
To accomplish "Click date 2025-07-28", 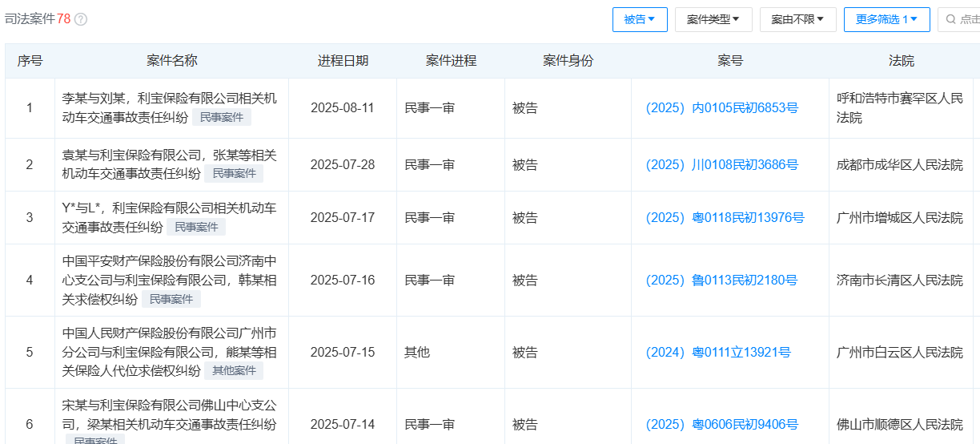I will coord(343,164).
